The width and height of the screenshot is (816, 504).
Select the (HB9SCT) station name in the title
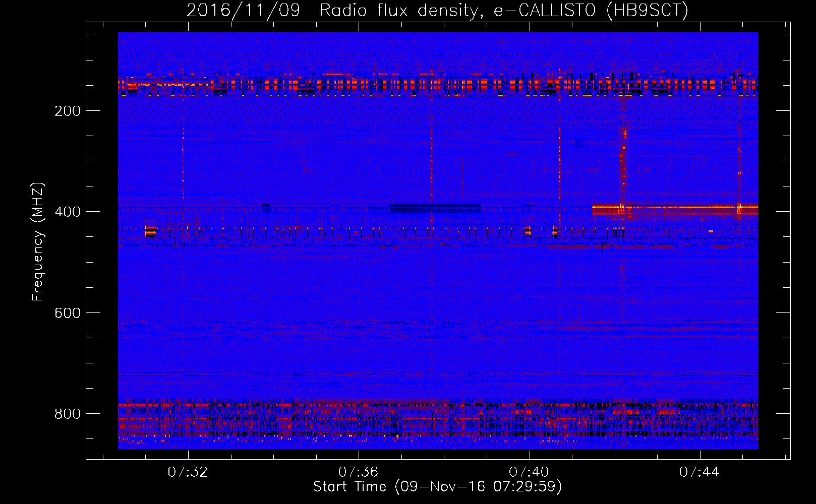pyautogui.click(x=647, y=11)
